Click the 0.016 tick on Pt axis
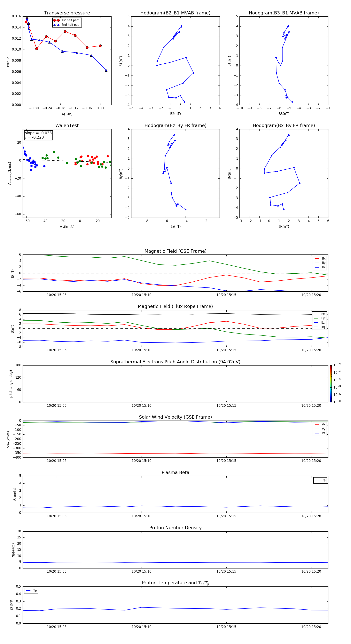Image resolution: width=351 pixels, height=644 pixels. pyautogui.click(x=17, y=16)
